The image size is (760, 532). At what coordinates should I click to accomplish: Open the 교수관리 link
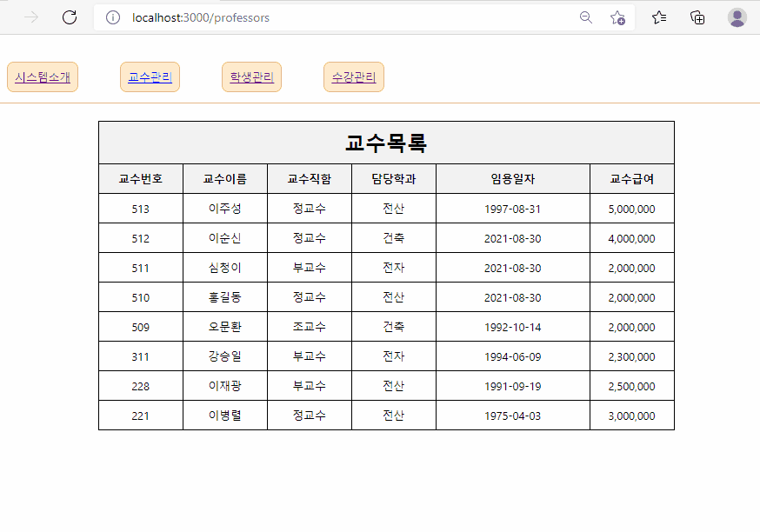(150, 77)
